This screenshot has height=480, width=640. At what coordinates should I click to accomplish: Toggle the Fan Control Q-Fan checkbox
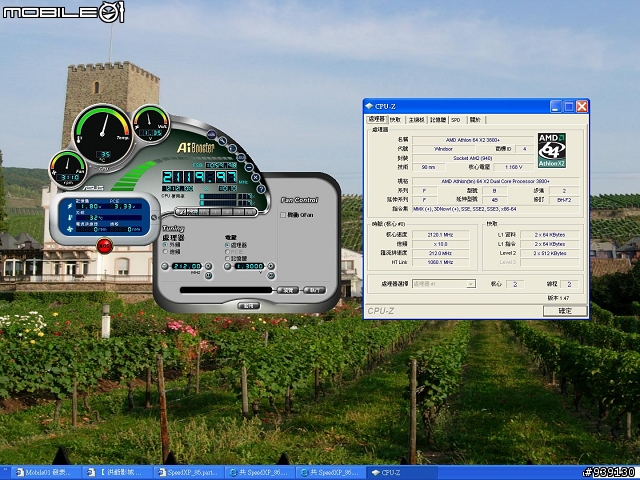pyautogui.click(x=283, y=215)
